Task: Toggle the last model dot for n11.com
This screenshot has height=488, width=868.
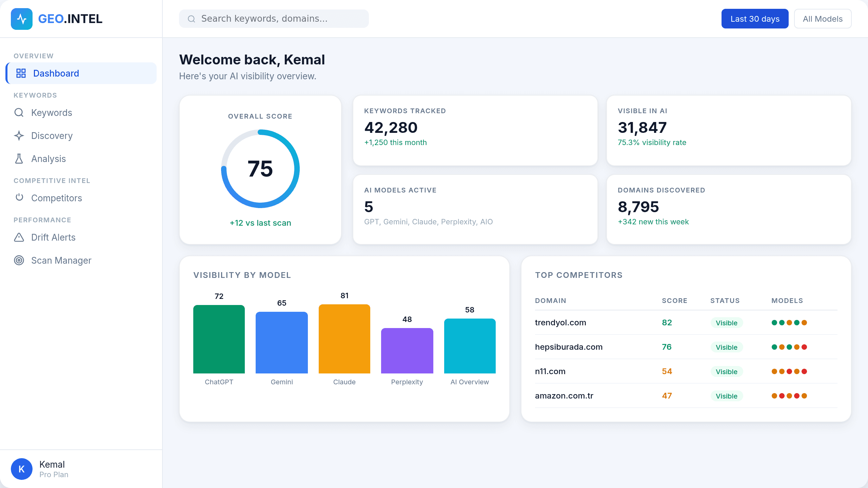Action: coord(804,371)
